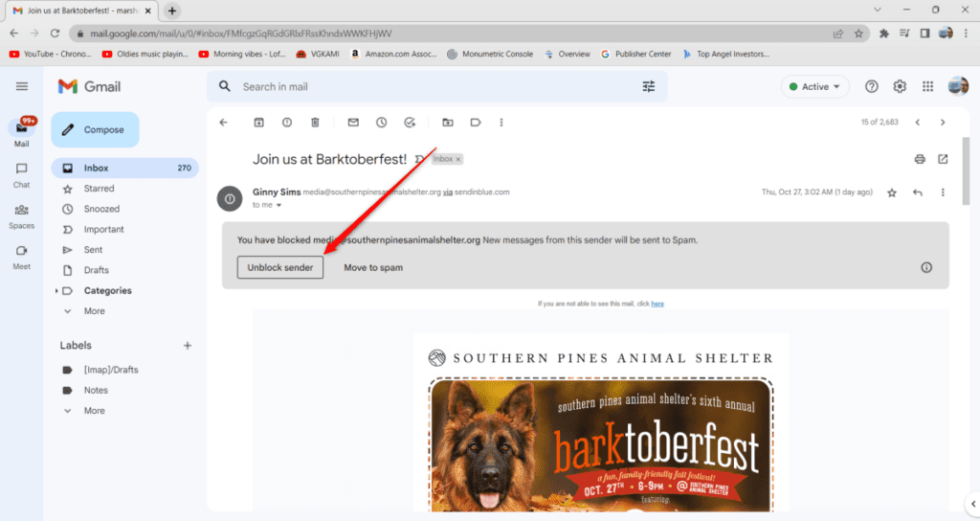Open Meet in the left rail
This screenshot has width=980, height=521.
coord(22,257)
